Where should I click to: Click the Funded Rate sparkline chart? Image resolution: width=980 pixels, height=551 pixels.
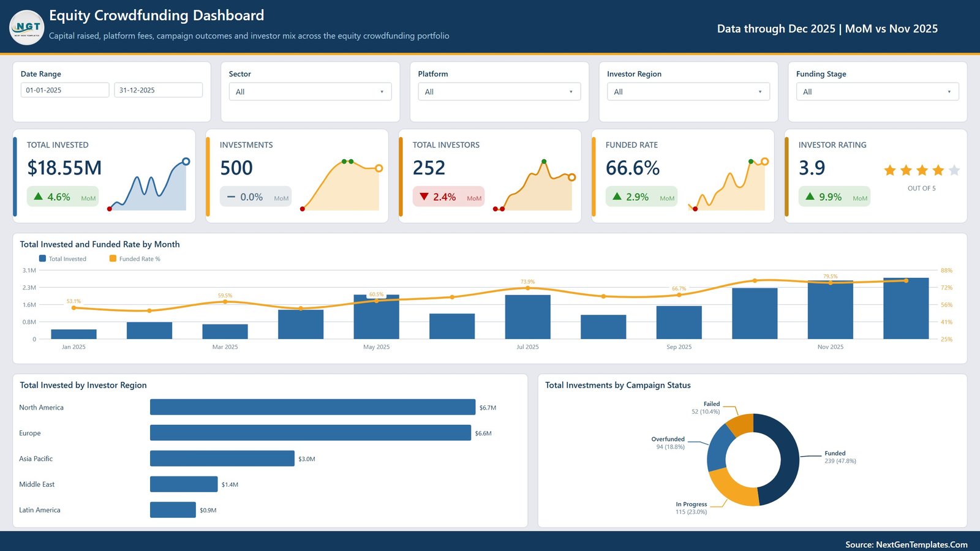[x=726, y=184]
